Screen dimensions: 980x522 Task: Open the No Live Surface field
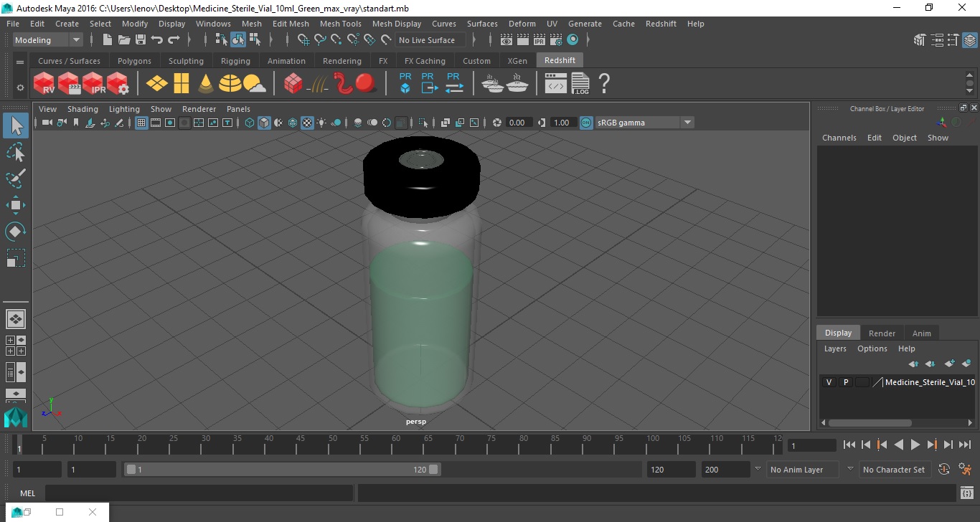coord(430,40)
